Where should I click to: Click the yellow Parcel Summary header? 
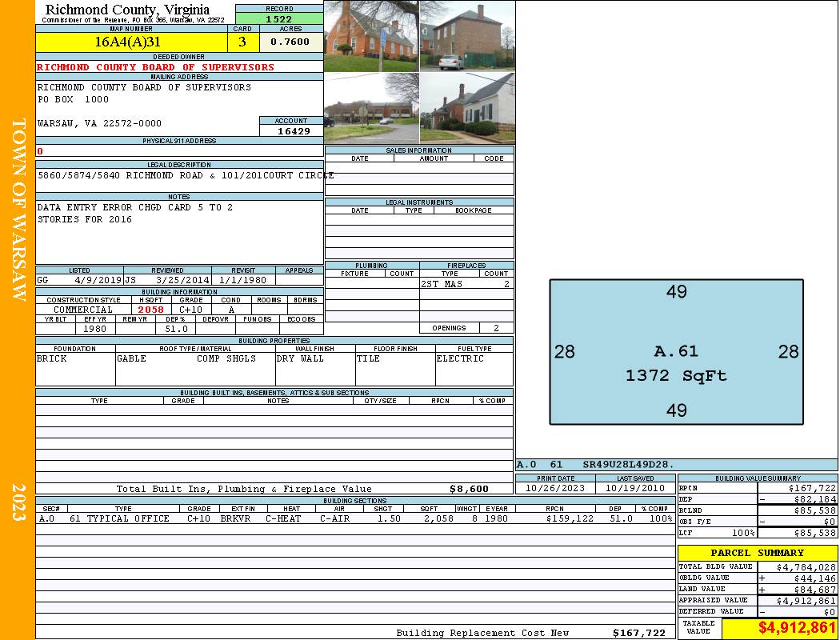[x=758, y=553]
